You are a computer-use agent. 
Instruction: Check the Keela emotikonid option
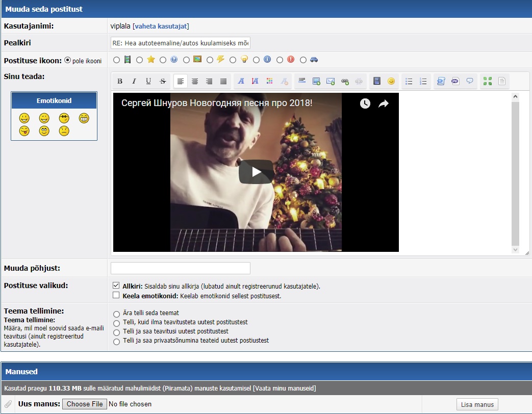click(116, 295)
